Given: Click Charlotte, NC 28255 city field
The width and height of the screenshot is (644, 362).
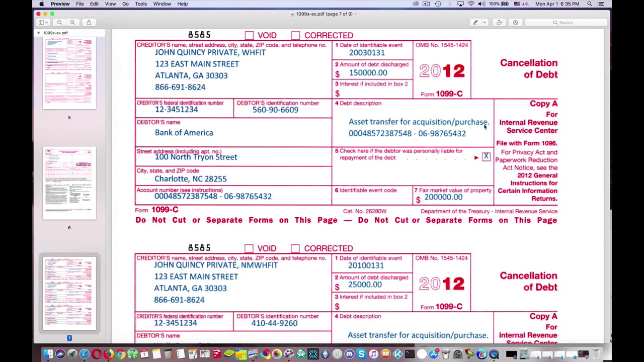Looking at the screenshot, I should click(191, 179).
